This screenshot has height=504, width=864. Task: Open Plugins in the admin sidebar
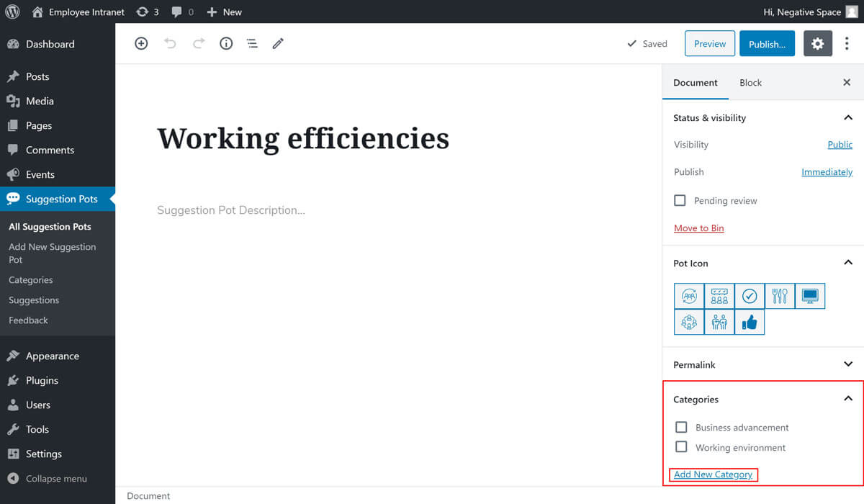click(42, 380)
